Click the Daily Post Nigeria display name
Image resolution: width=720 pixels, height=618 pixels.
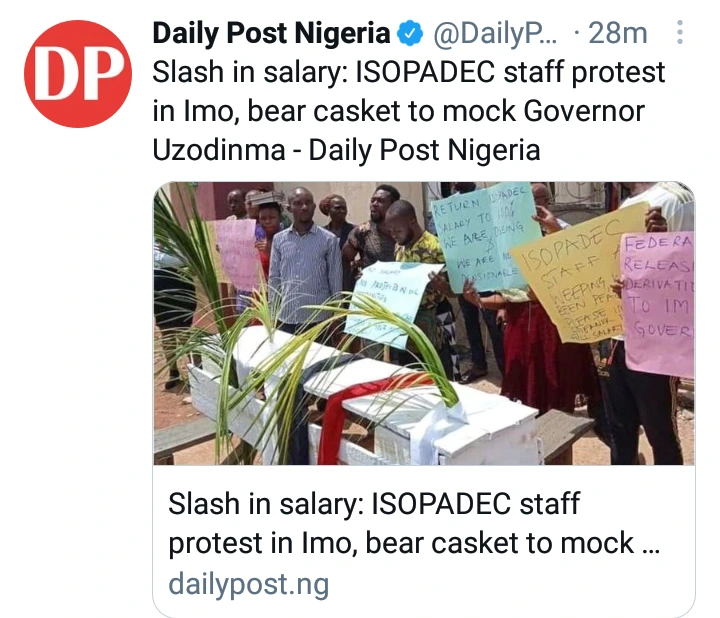tap(271, 34)
